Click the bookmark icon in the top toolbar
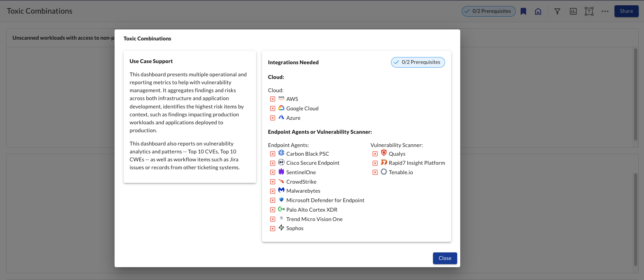Image resolution: width=644 pixels, height=280 pixels. pos(523,11)
